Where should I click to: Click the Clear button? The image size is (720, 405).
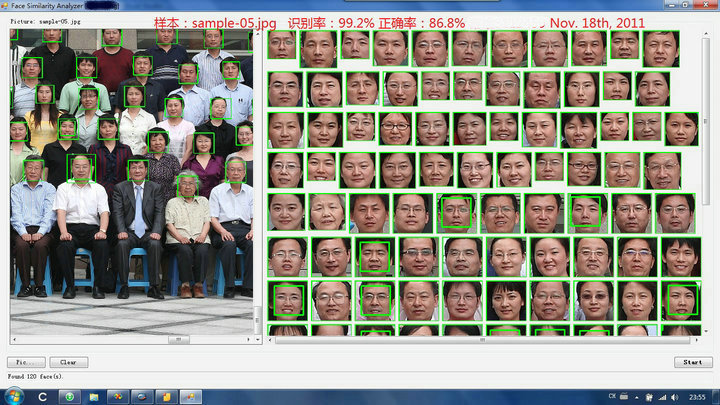coord(68,362)
